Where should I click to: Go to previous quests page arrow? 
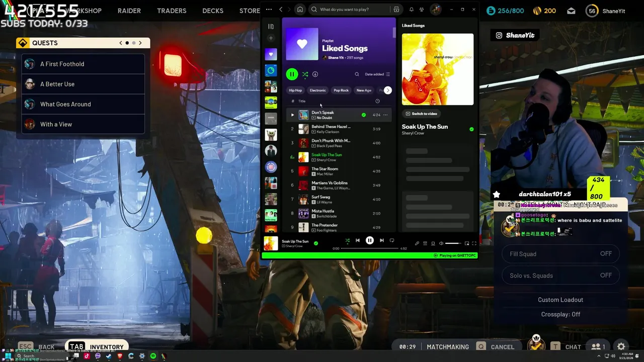(121, 43)
